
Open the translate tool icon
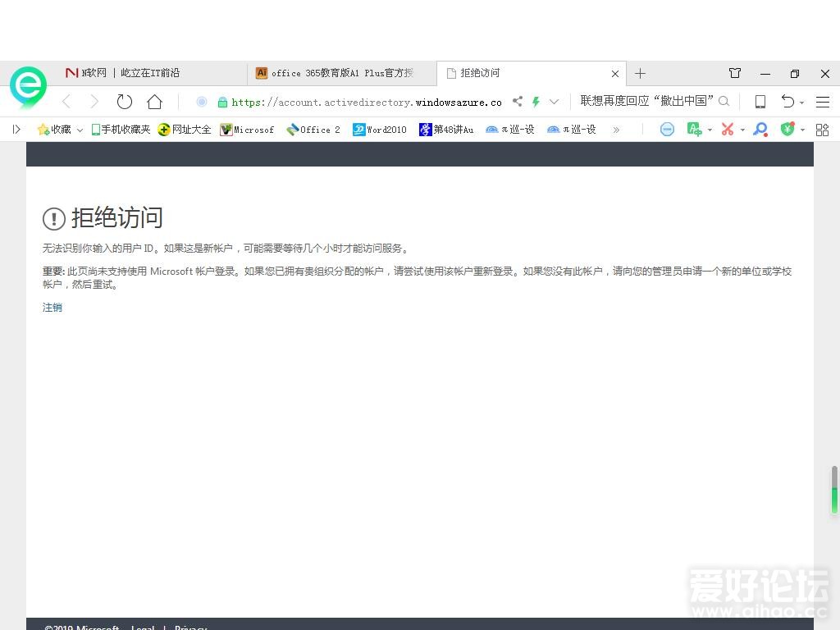[x=694, y=129]
